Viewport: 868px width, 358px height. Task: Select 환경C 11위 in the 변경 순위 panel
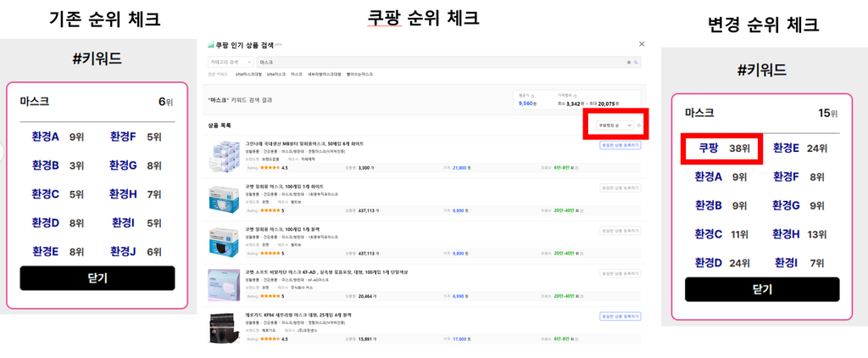click(x=722, y=234)
